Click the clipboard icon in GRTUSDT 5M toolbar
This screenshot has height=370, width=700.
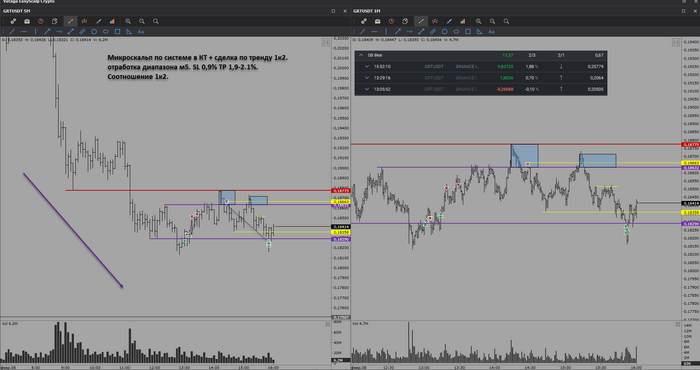pyautogui.click(x=54, y=21)
